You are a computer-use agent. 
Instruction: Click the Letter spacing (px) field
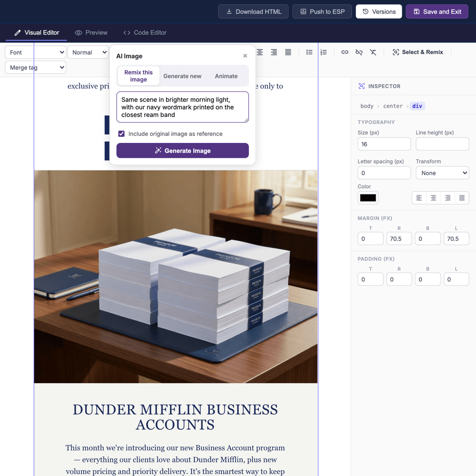pyautogui.click(x=384, y=173)
